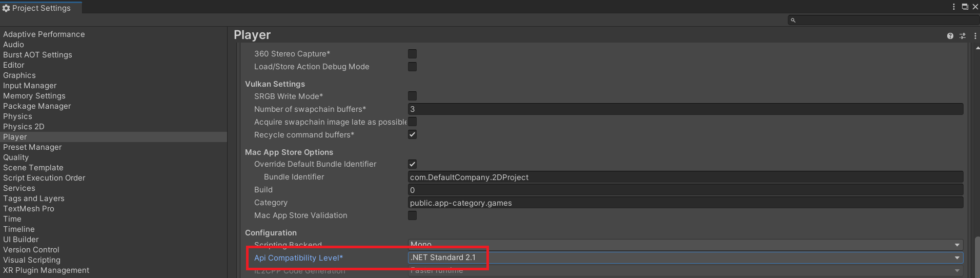This screenshot has width=980, height=278.
Task: Open the Project Settings window options menu
Action: coord(954,7)
